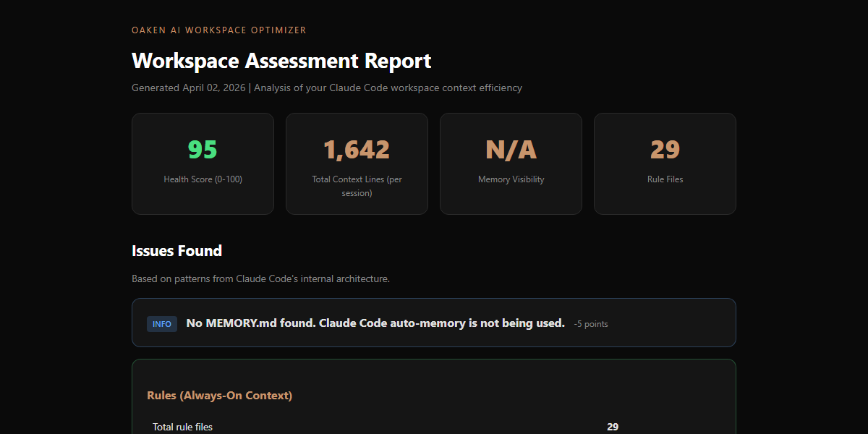Click the OAKEN AI WORKSPACE OPTIMIZER header
Image resolution: width=868 pixels, height=434 pixels.
(x=218, y=30)
